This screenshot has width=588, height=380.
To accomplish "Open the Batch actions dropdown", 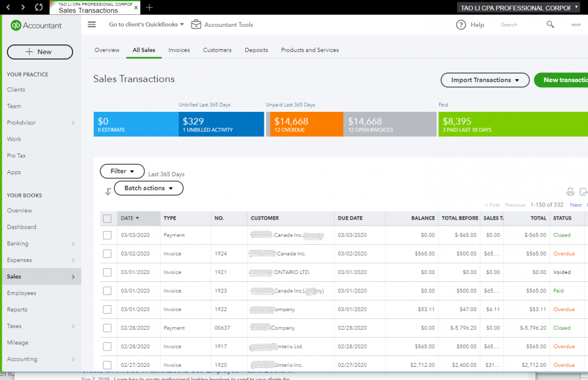I will click(148, 188).
